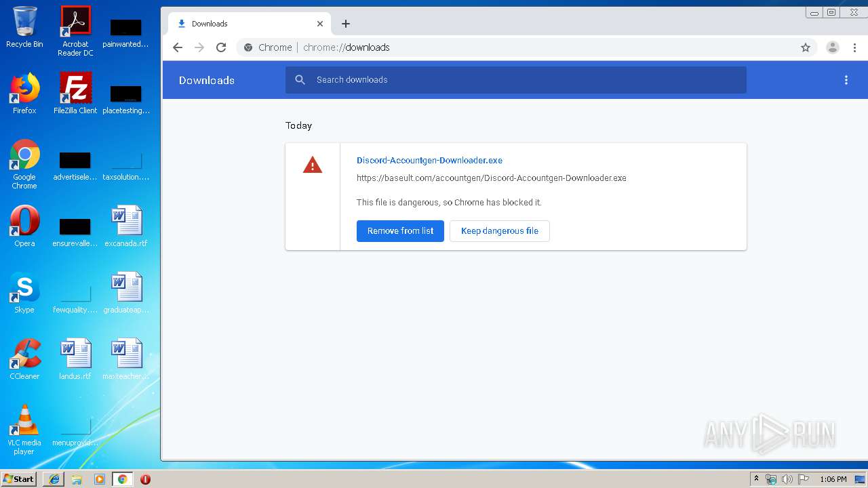
Task: Click the volume speaker tray icon
Action: (x=787, y=479)
